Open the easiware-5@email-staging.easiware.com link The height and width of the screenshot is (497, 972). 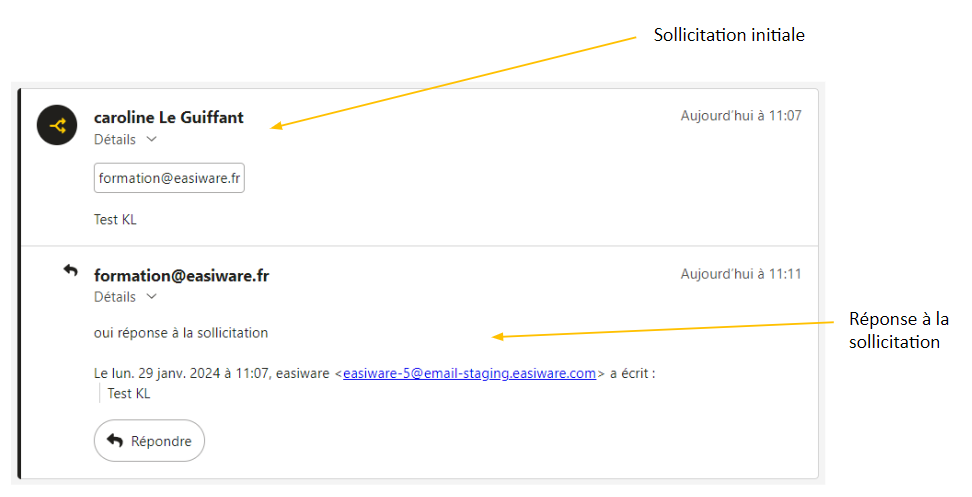pyautogui.click(x=469, y=373)
